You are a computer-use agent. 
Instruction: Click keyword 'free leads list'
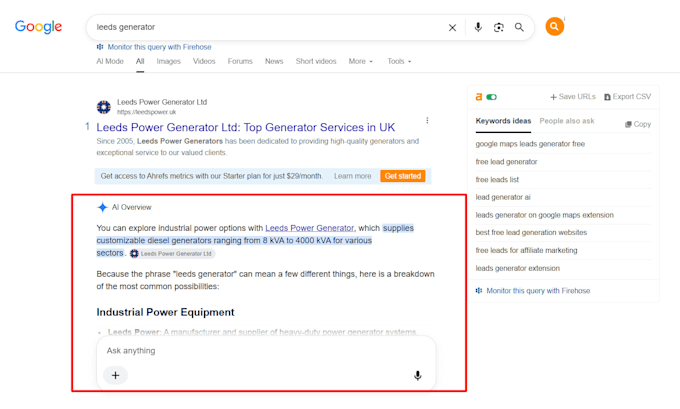coord(497,180)
